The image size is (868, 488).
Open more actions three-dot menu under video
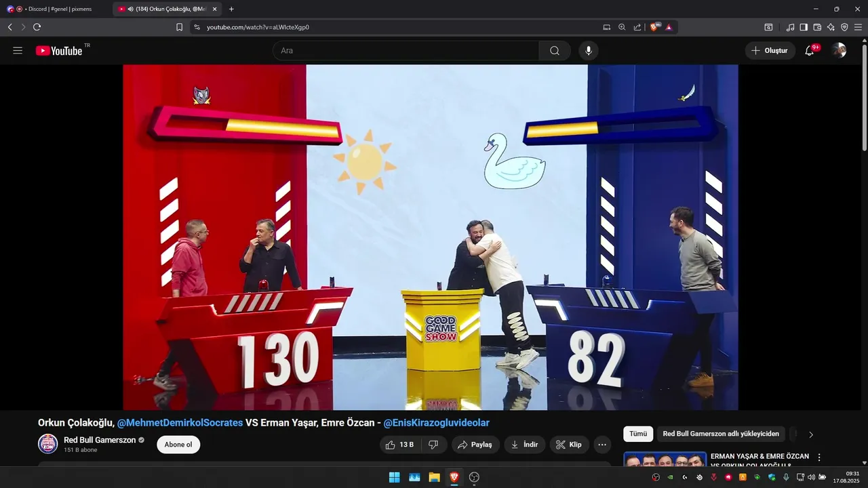[x=602, y=445]
